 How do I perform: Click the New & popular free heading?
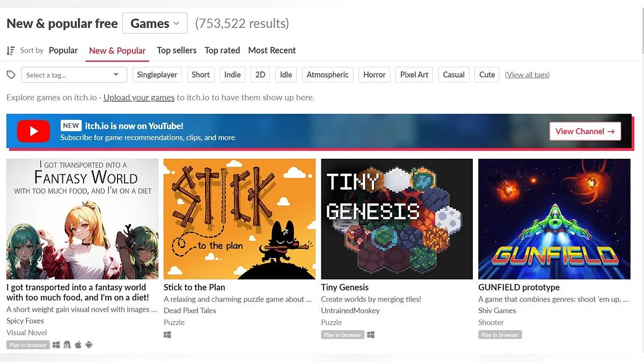(62, 24)
